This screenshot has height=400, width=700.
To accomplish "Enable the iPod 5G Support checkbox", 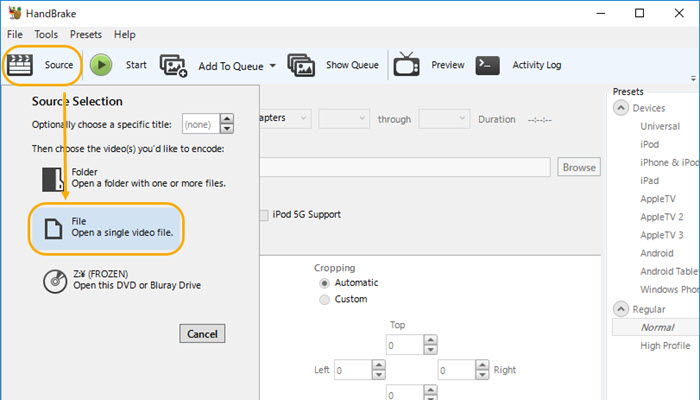I will (x=264, y=215).
